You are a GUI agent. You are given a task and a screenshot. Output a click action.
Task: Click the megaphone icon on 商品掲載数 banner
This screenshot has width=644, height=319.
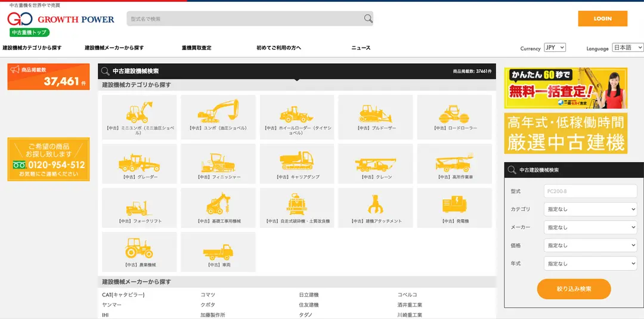[15, 70]
